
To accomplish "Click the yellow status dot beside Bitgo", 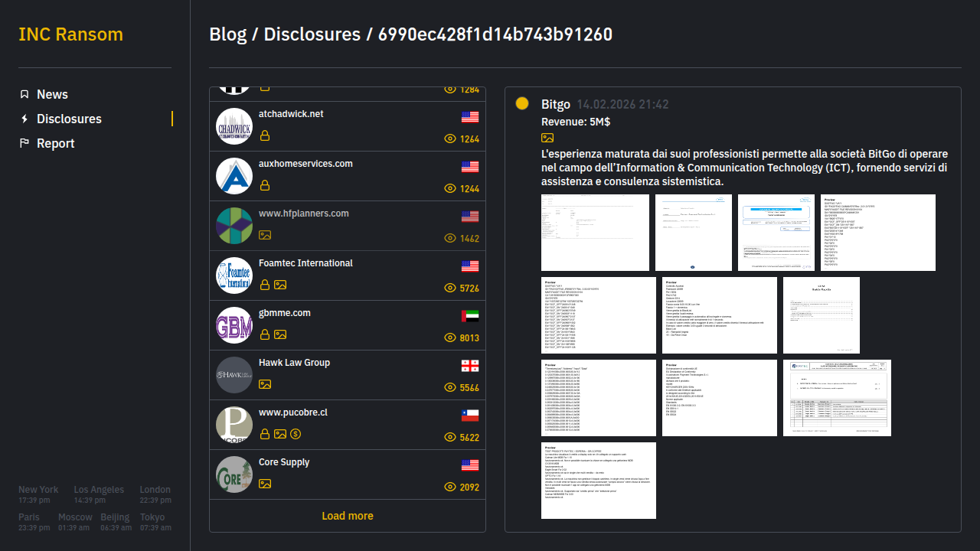I will pos(522,103).
